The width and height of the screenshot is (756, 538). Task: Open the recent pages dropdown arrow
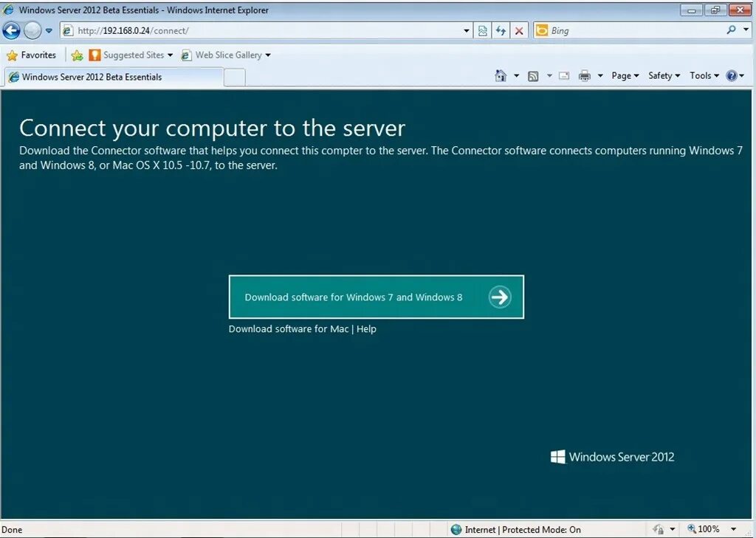pyautogui.click(x=49, y=31)
